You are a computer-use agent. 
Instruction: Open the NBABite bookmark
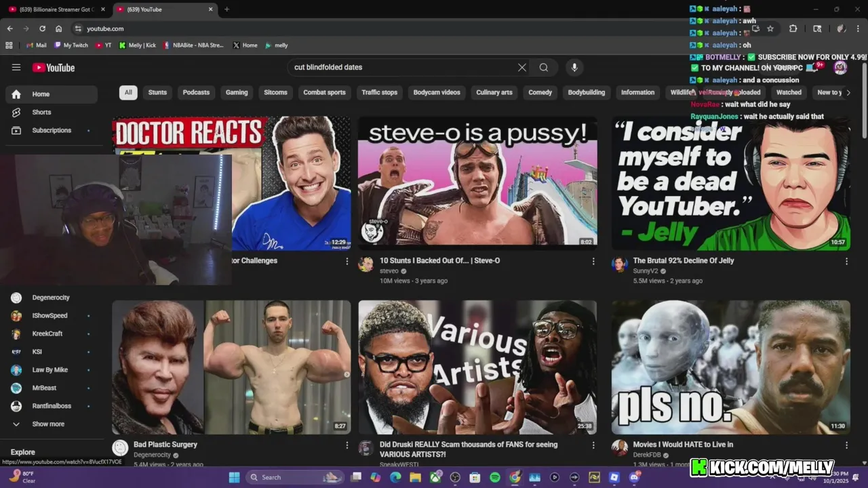(193, 45)
